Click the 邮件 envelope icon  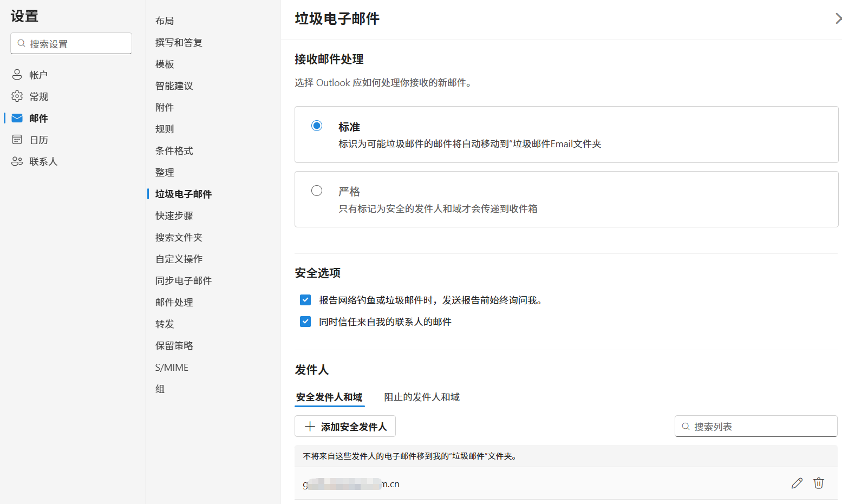tap(17, 118)
